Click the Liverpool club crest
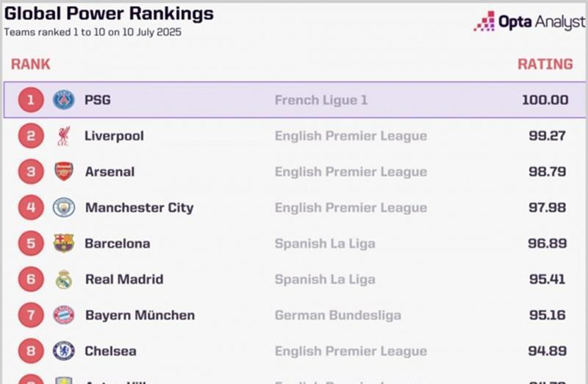 [64, 136]
